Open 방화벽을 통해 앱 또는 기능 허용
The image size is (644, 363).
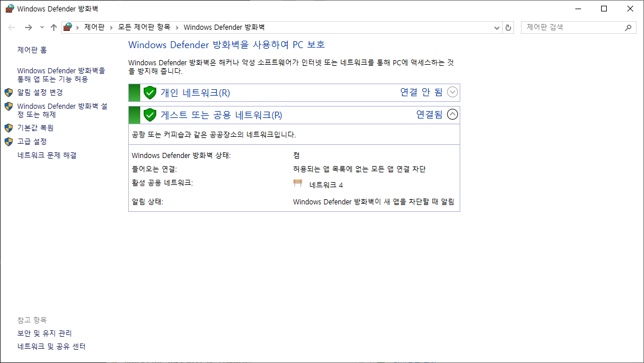(61, 75)
